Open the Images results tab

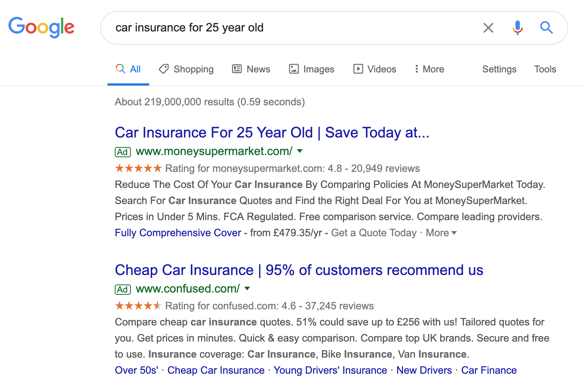311,69
